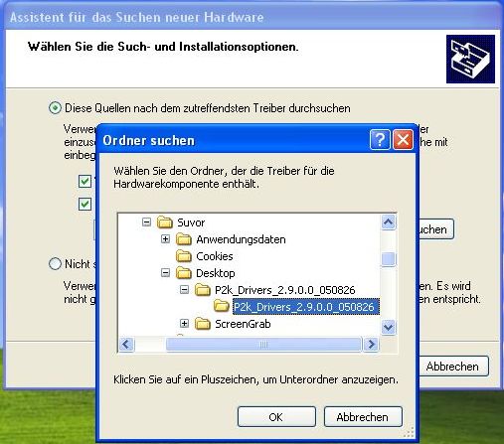Expand the Anwendungsdaten tree node
504x444 pixels.
(x=165, y=238)
